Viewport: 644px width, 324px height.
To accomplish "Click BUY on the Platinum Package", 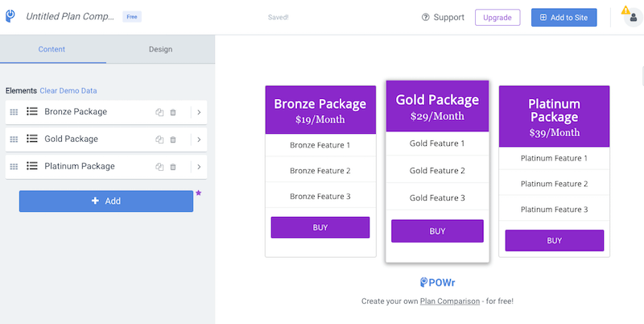I will [555, 240].
